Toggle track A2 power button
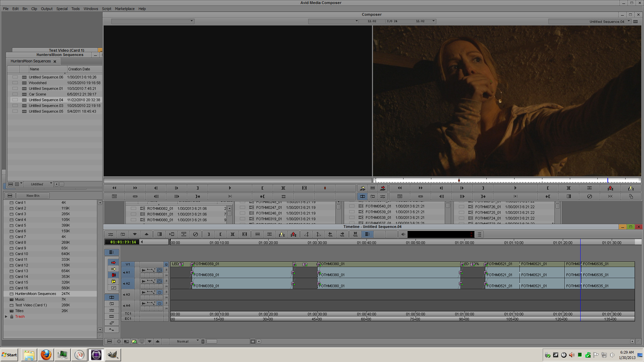This screenshot has height=362, width=644. pyautogui.click(x=160, y=281)
